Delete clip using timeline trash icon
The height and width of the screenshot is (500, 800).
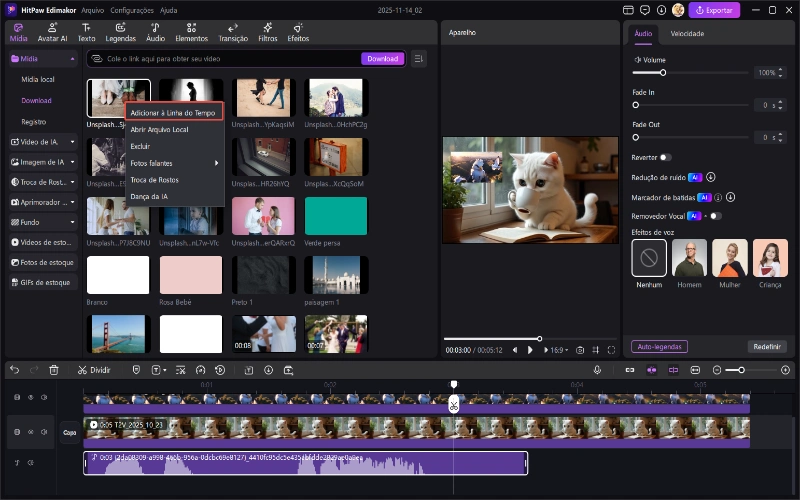[x=54, y=370]
